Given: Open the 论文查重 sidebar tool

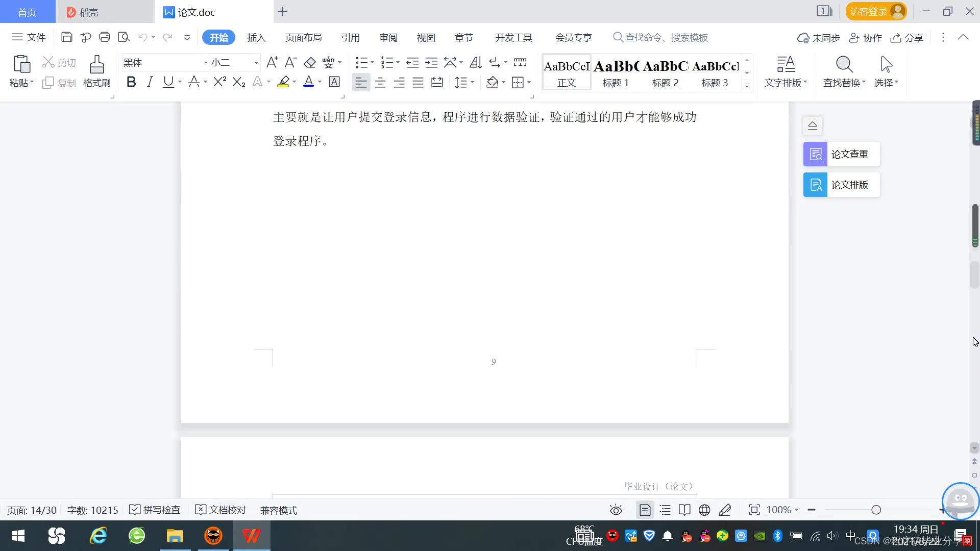Looking at the screenshot, I should pyautogui.click(x=841, y=154).
